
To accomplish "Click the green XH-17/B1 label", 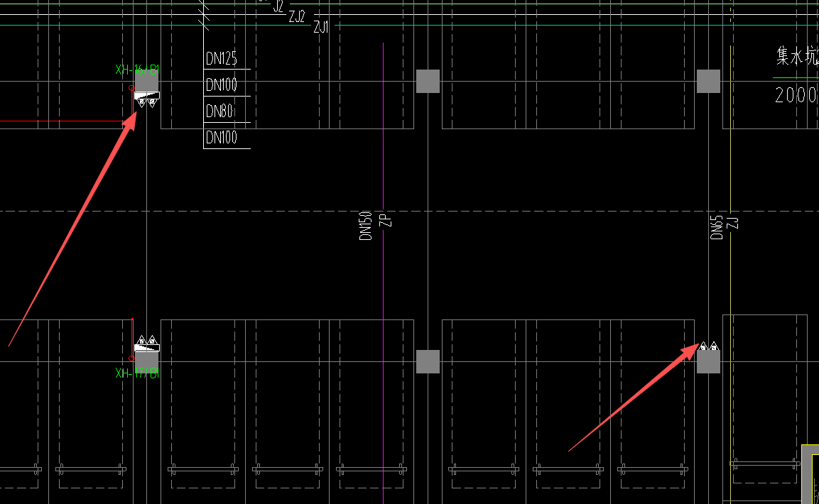I will click(137, 373).
